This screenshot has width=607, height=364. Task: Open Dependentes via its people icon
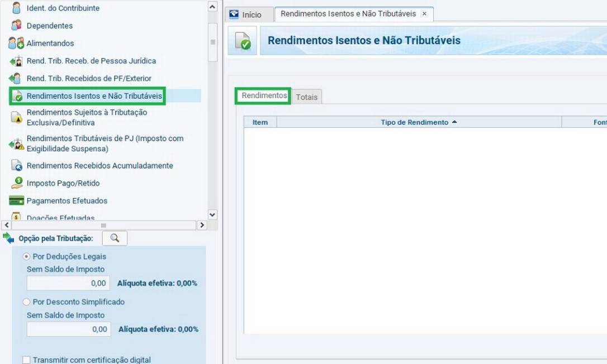pos(16,26)
